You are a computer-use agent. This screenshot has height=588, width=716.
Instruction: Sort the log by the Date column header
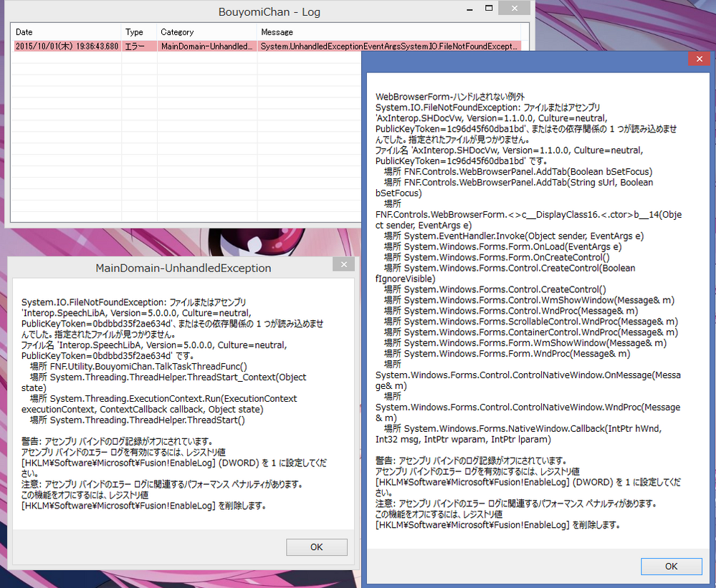pos(66,32)
